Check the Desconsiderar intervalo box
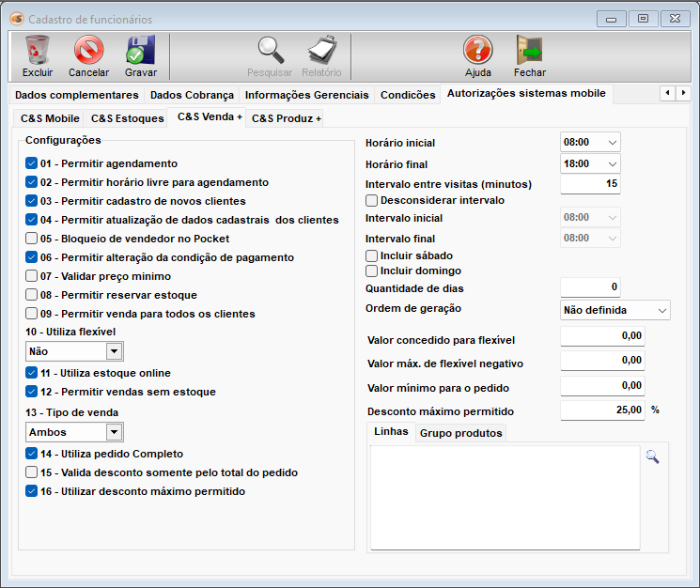 pos(371,200)
